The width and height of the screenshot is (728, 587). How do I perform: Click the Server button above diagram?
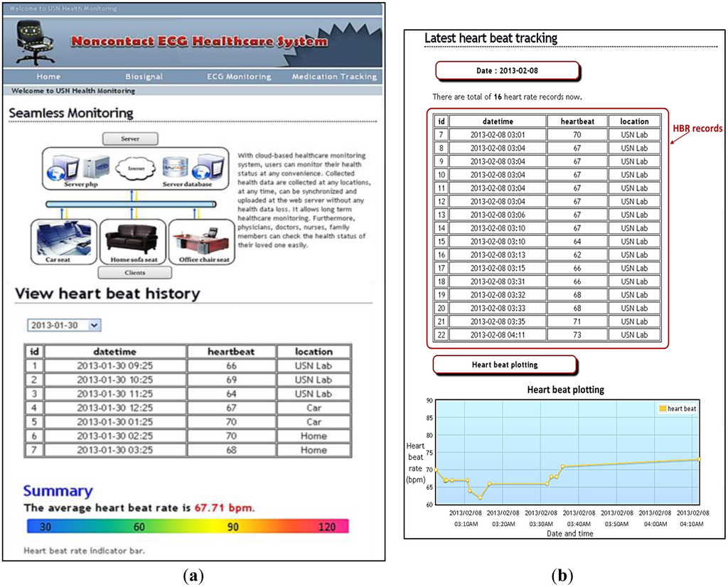(131, 139)
